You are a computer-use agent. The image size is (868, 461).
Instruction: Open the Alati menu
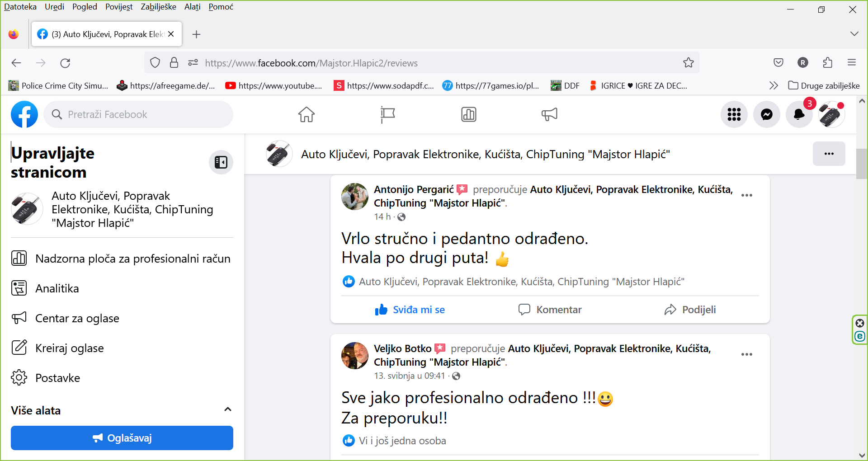coord(192,7)
